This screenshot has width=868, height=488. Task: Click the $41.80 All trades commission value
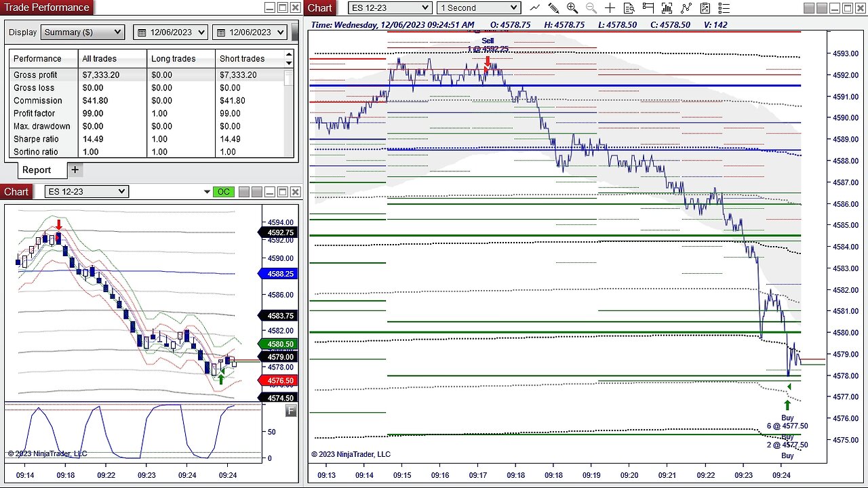point(95,101)
